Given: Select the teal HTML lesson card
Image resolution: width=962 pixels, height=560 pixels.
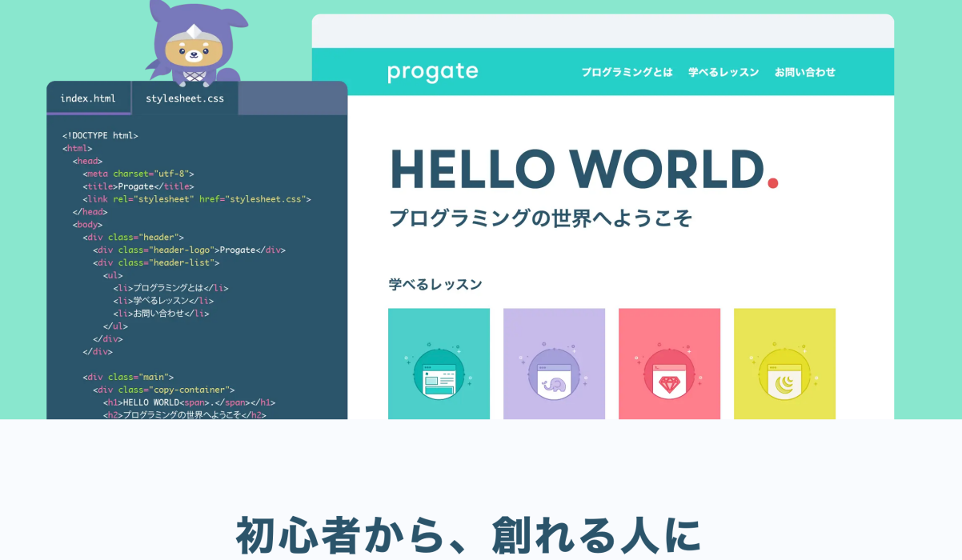Looking at the screenshot, I should click(439, 363).
